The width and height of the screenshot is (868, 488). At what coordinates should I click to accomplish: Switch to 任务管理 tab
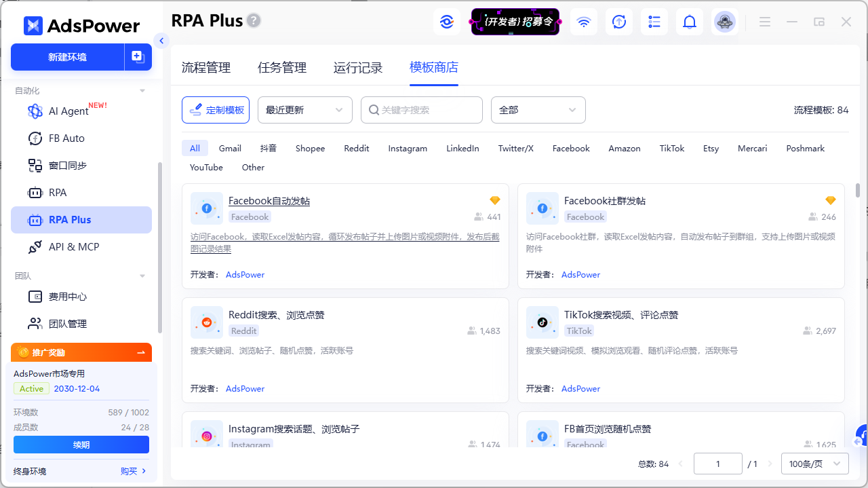pos(282,68)
